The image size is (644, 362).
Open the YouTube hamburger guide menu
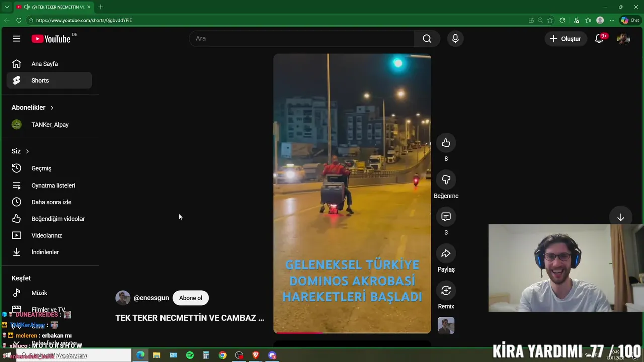pyautogui.click(x=17, y=39)
